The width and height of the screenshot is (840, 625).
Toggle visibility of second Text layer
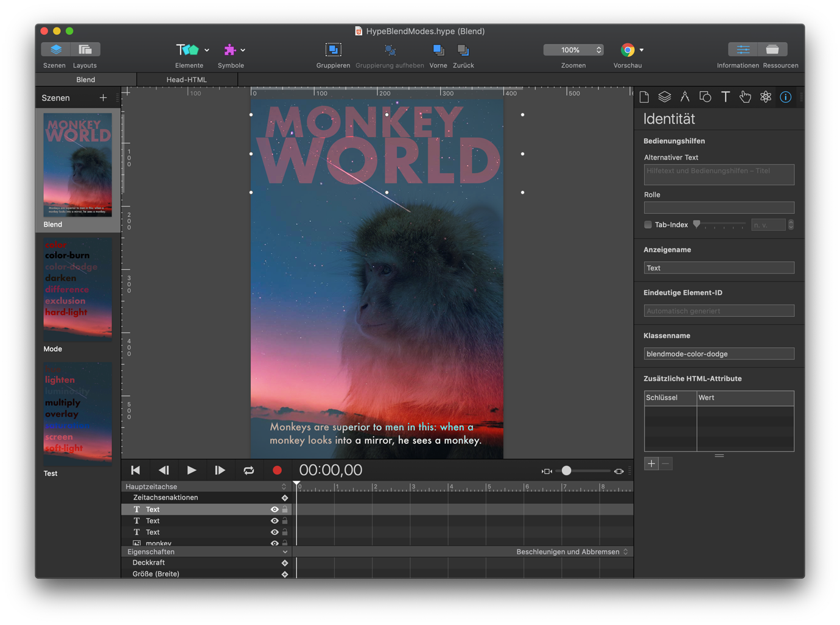tap(275, 521)
